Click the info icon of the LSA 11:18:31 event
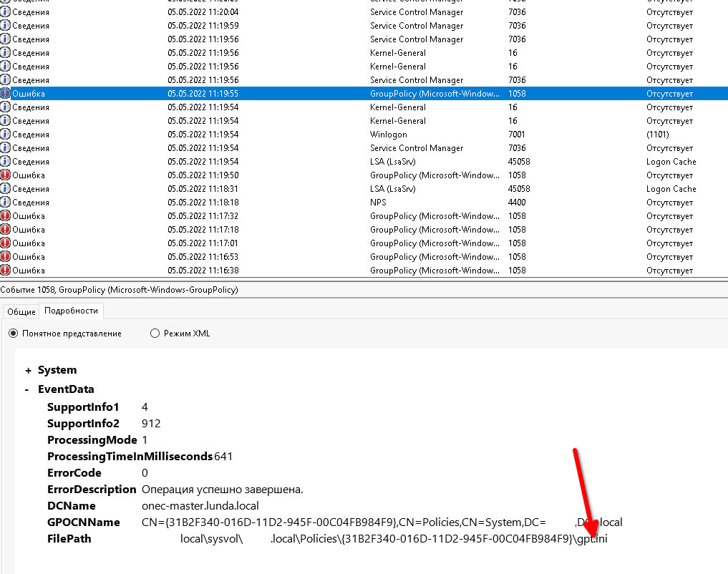Image resolution: width=728 pixels, height=574 pixels. [x=5, y=188]
